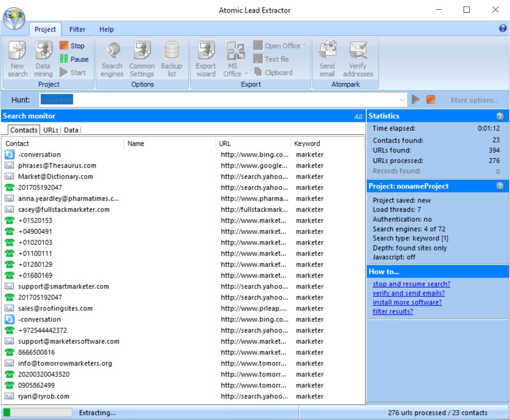This screenshot has width=510, height=420.
Task: Switch to the Filter ribbon tab
Action: point(77,29)
